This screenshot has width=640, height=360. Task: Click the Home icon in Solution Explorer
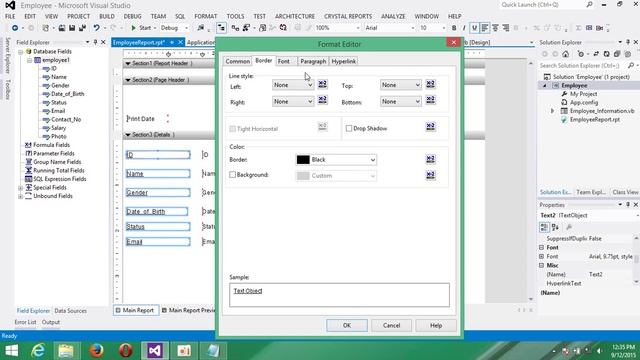pos(565,54)
